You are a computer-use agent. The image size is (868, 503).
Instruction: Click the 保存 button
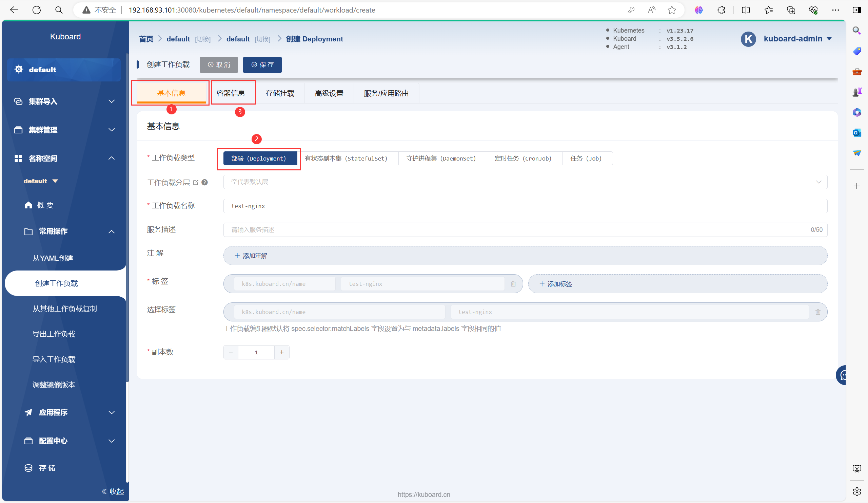click(262, 65)
